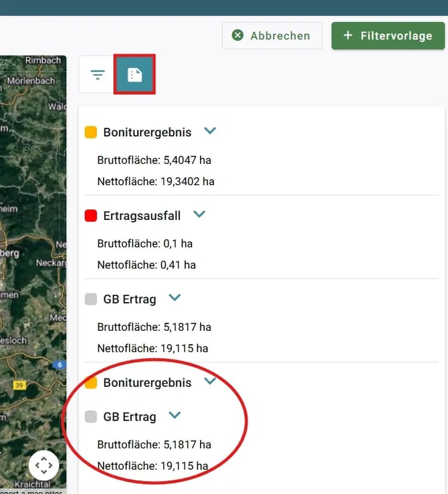The width and height of the screenshot is (448, 494).
Task: Click the Mörlenbach label on the map
Action: [31, 81]
